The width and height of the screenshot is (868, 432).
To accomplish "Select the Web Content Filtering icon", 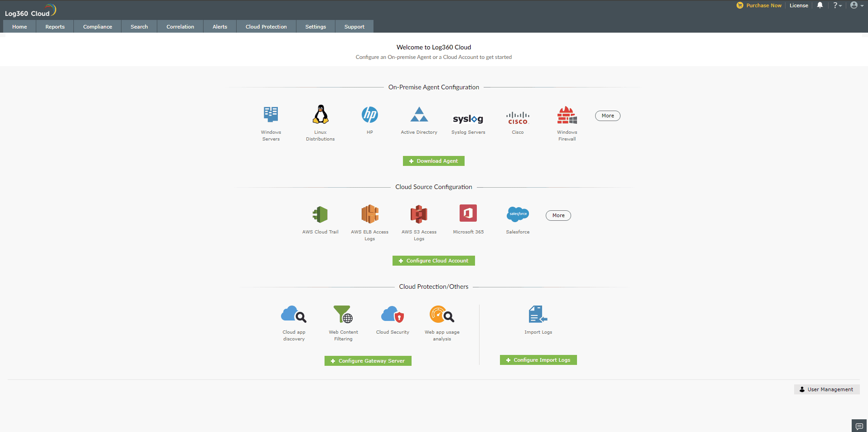I will pyautogui.click(x=343, y=314).
